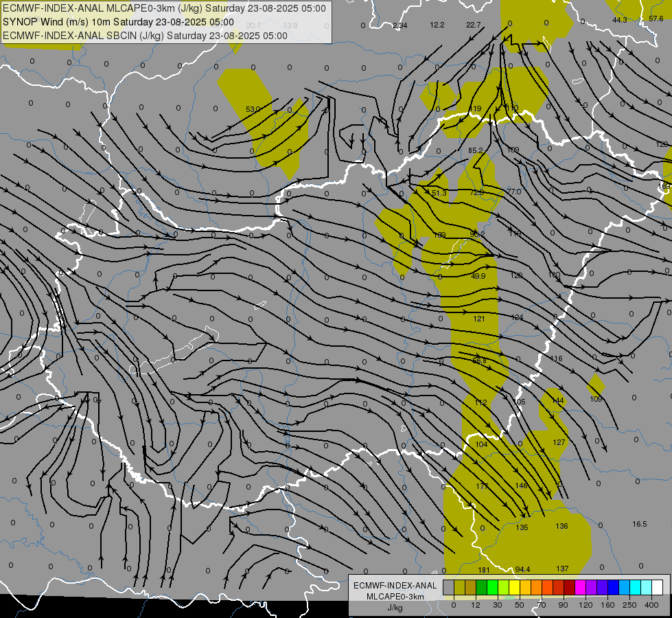Click the map value 66.8
This screenshot has height=618, width=672.
tap(480, 360)
